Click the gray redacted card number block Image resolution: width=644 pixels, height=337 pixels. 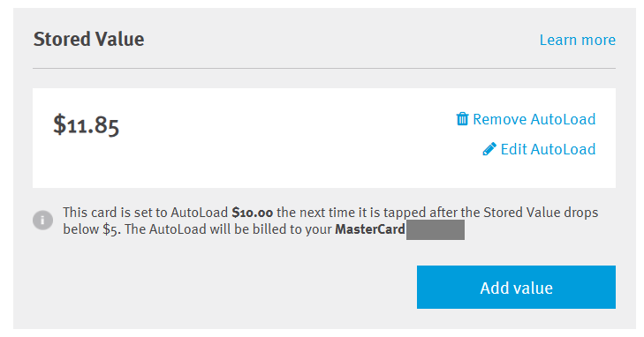point(436,229)
